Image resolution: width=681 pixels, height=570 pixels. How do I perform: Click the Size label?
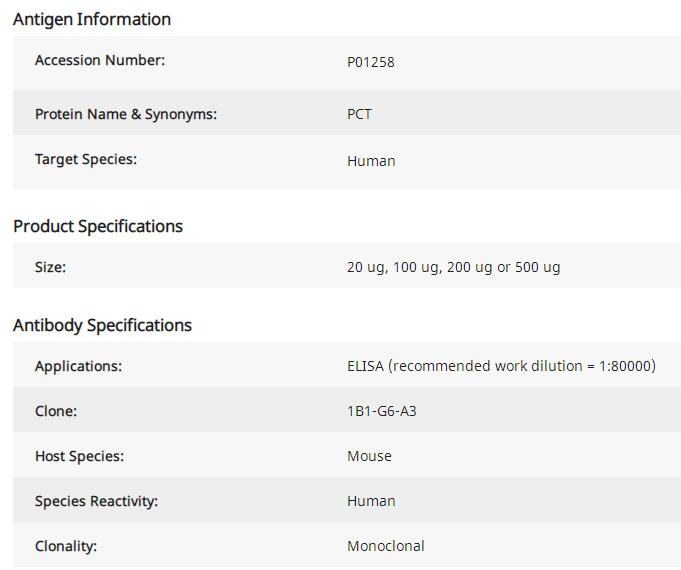point(51,267)
